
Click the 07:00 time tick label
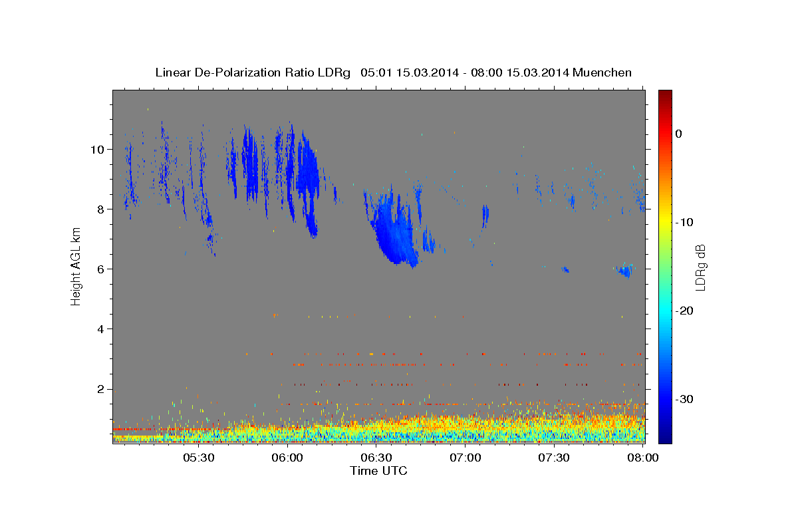[465, 458]
